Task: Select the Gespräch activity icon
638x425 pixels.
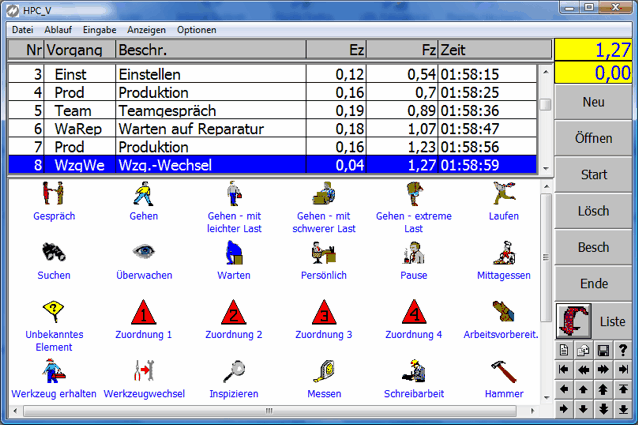Action: click(54, 194)
